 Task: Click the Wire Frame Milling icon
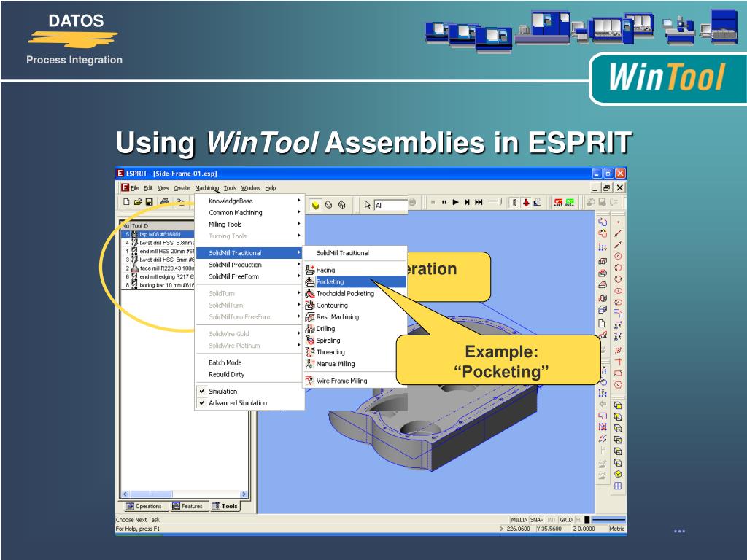(x=309, y=381)
